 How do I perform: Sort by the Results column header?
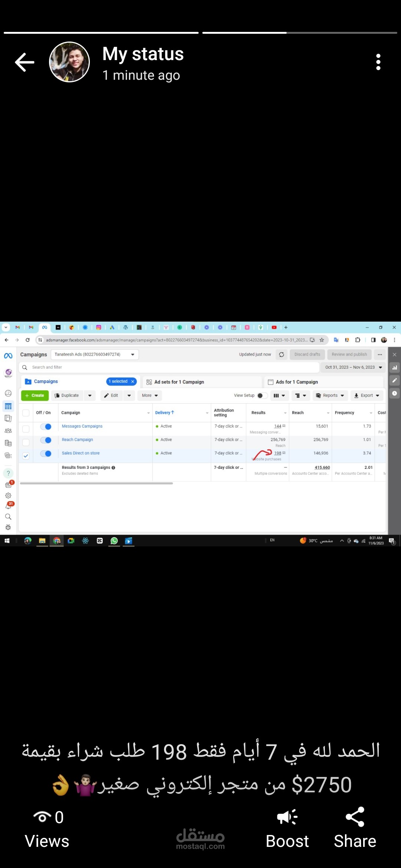258,412
